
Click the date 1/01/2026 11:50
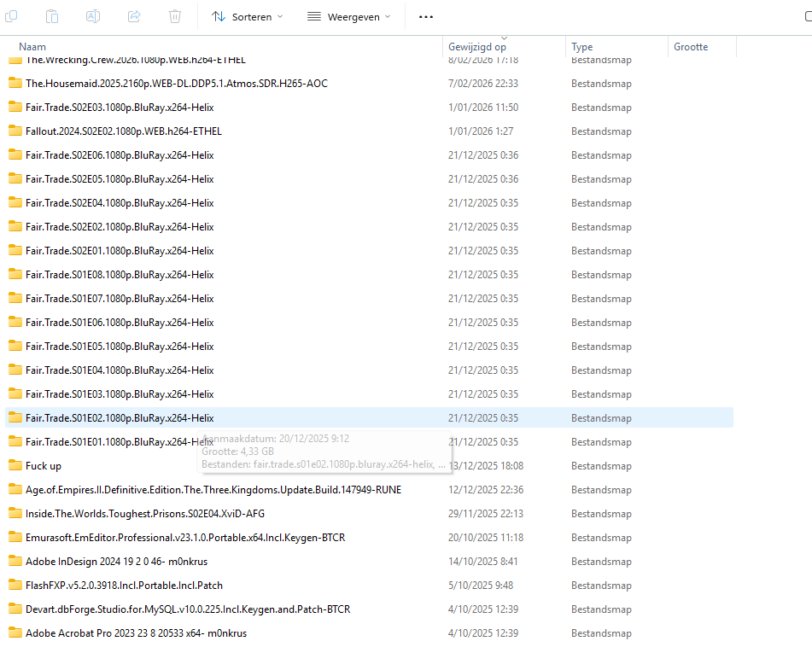(x=483, y=108)
